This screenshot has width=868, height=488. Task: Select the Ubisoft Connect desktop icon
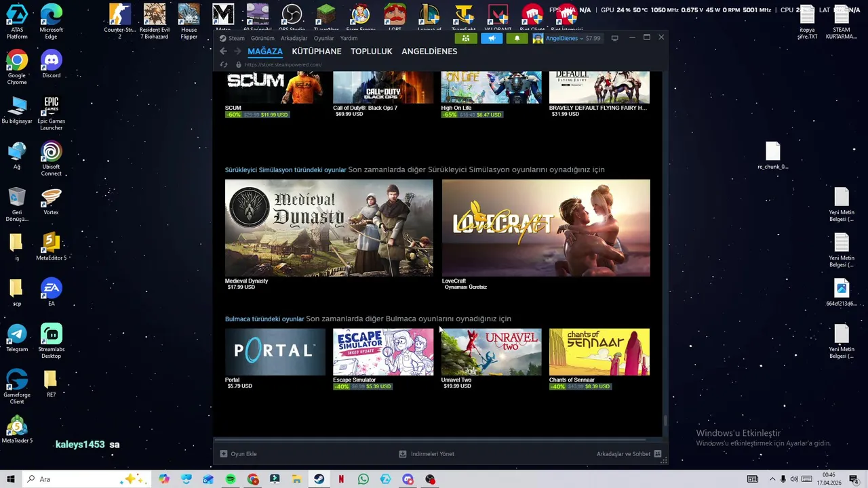point(52,159)
